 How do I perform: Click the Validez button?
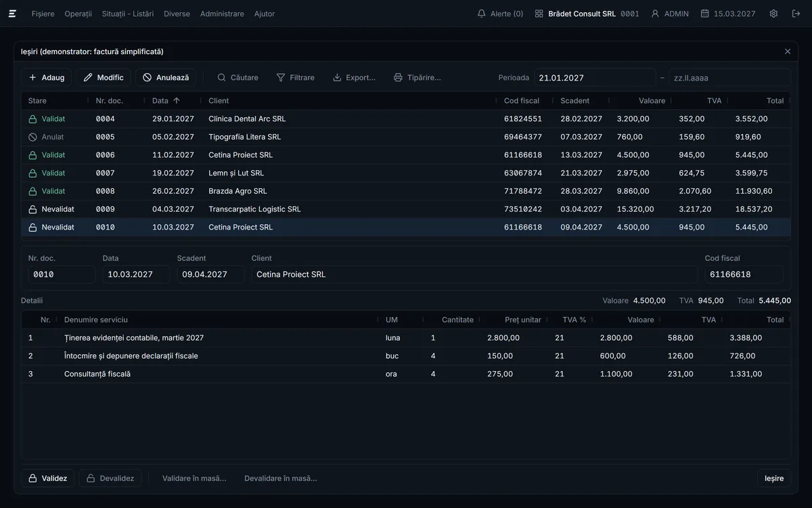tap(48, 478)
